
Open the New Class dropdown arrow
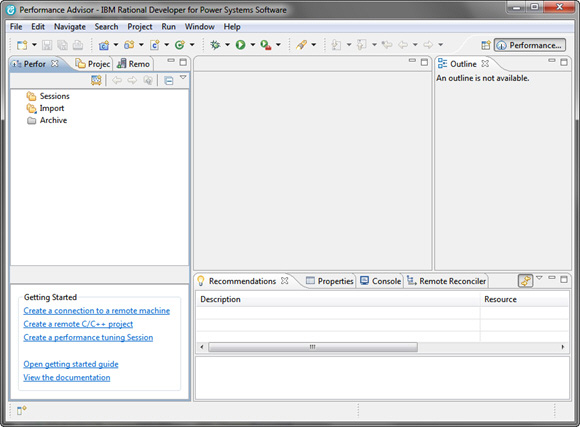[x=192, y=45]
